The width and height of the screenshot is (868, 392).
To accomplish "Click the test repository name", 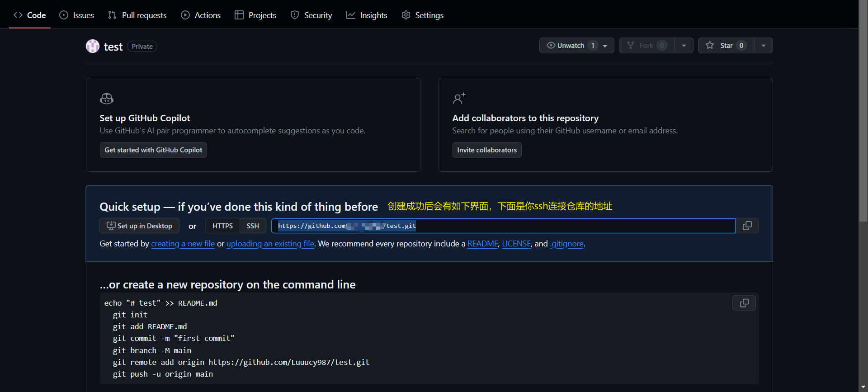I will [x=113, y=47].
